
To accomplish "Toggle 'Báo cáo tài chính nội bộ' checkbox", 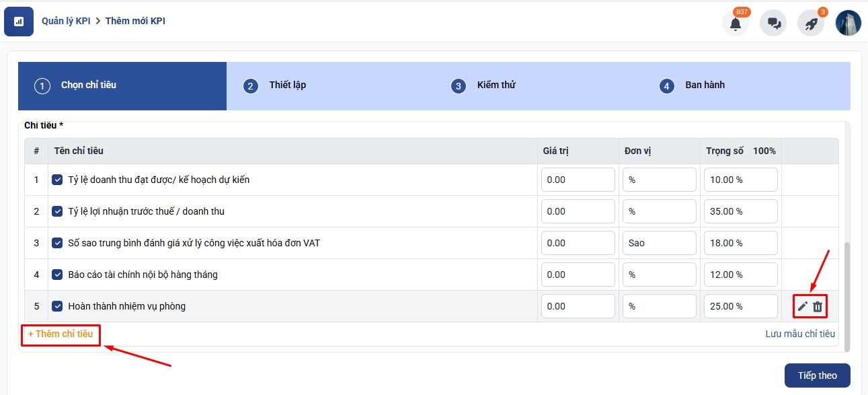I will [x=58, y=275].
